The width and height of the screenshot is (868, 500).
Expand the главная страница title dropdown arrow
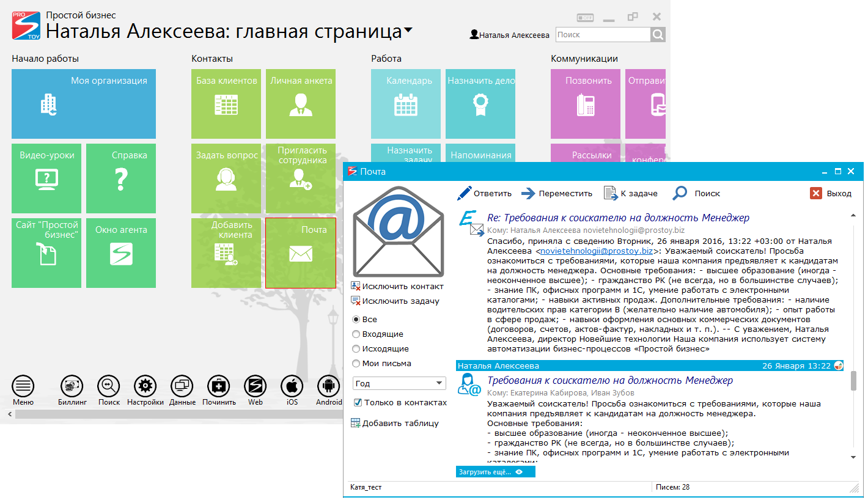(408, 30)
